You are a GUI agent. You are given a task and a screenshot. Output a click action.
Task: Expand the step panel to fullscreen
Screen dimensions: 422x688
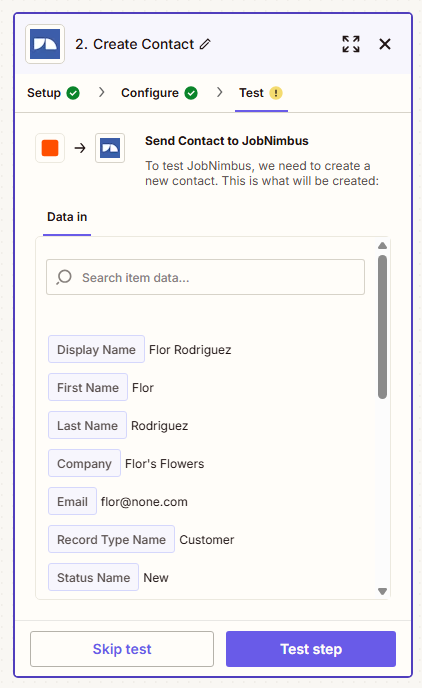(351, 44)
